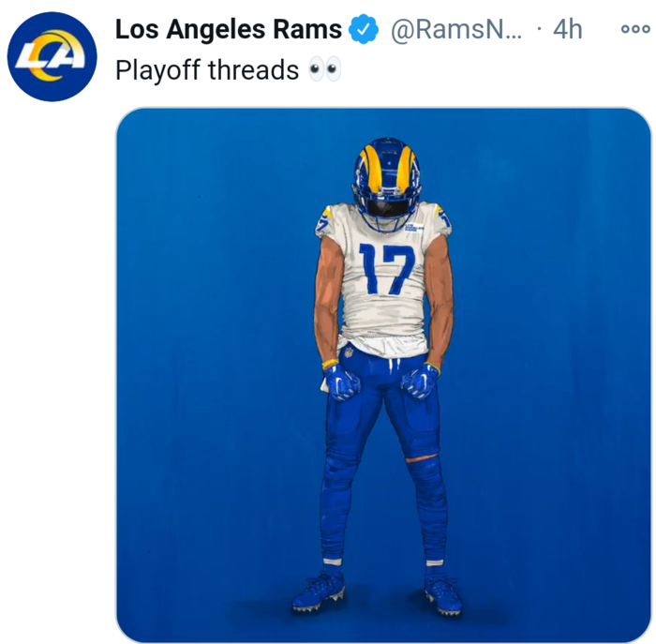The width and height of the screenshot is (656, 644).
Task: Click the player's left blue glove
Action: tap(420, 382)
